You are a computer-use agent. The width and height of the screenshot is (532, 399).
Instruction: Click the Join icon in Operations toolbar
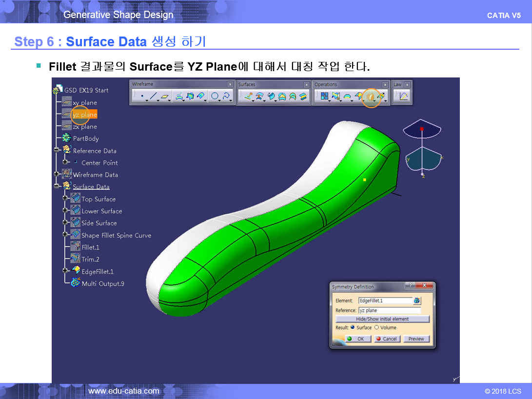[x=324, y=97]
